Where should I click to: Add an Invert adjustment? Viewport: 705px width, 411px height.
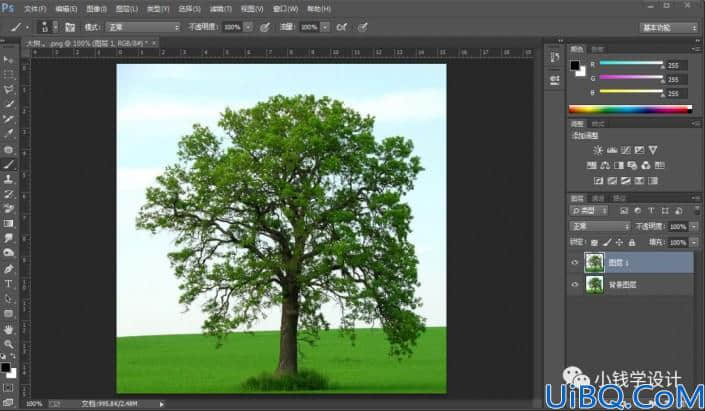coord(598,181)
